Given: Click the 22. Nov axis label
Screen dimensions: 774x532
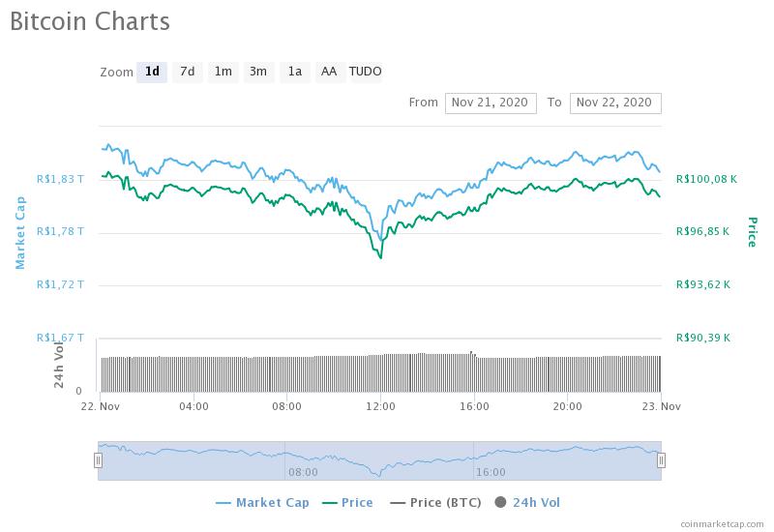Looking at the screenshot, I should pos(101,406).
